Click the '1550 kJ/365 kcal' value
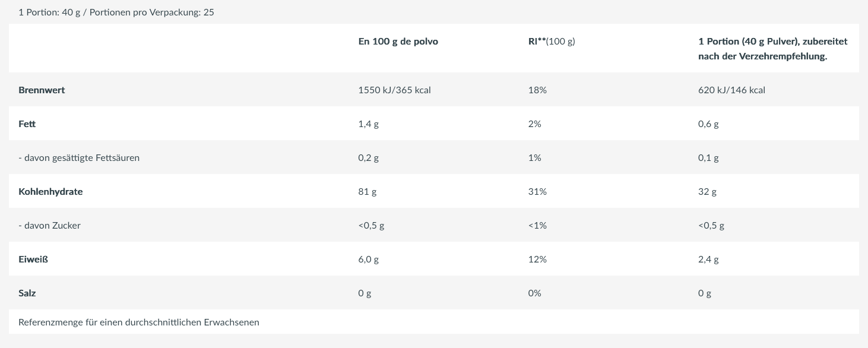 click(394, 90)
